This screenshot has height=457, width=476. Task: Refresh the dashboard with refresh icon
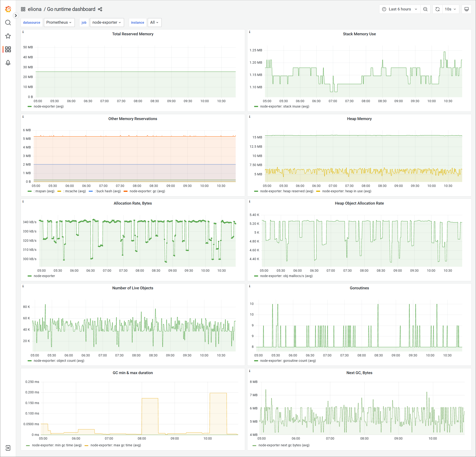tap(437, 9)
